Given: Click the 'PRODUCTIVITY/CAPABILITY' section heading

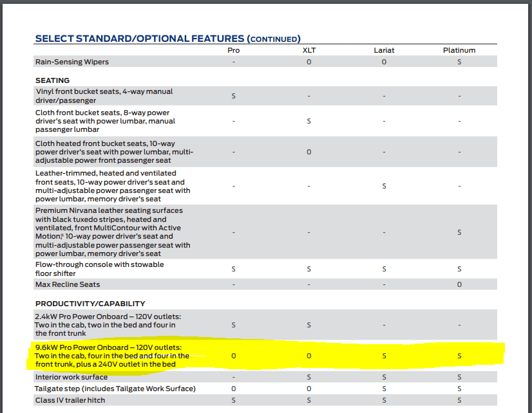Looking at the screenshot, I should (x=90, y=304).
